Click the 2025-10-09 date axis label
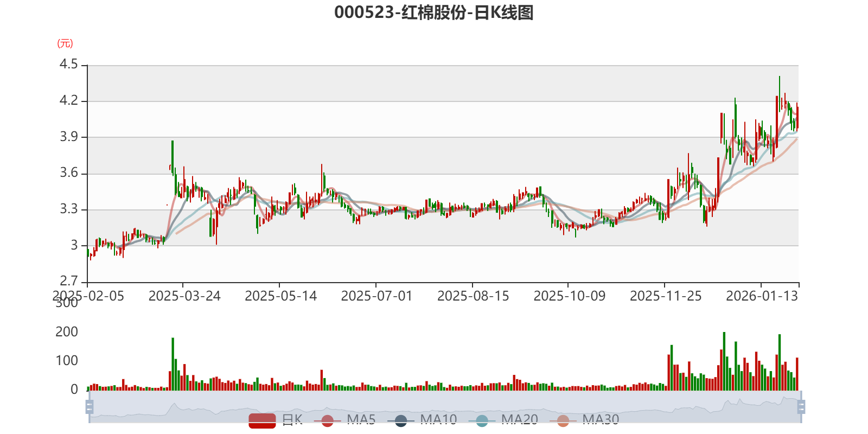868x434 pixels. (569, 296)
